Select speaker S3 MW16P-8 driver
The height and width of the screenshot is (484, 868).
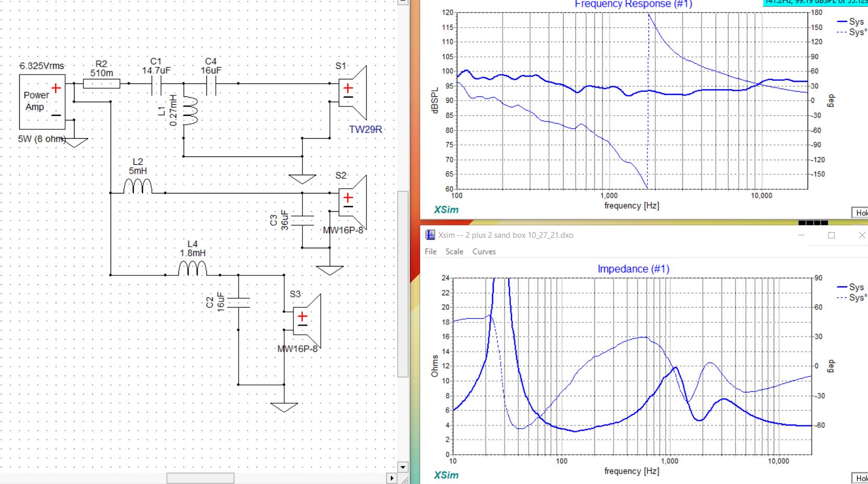click(x=307, y=321)
